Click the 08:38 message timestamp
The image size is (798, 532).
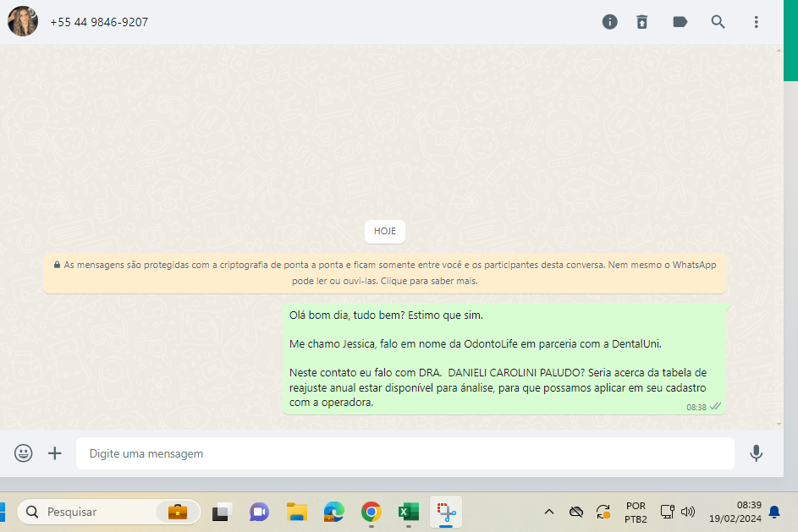tap(696, 408)
